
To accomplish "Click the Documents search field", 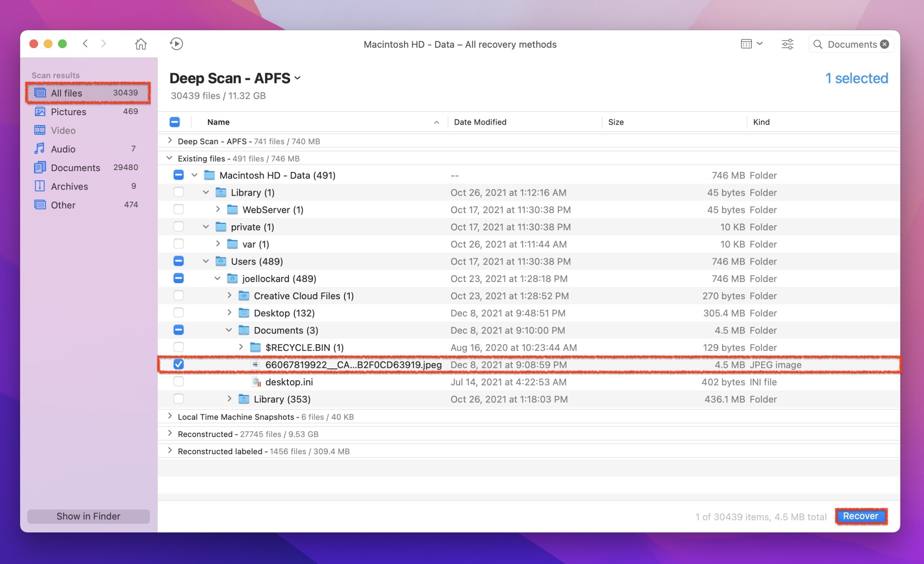I will [x=851, y=44].
